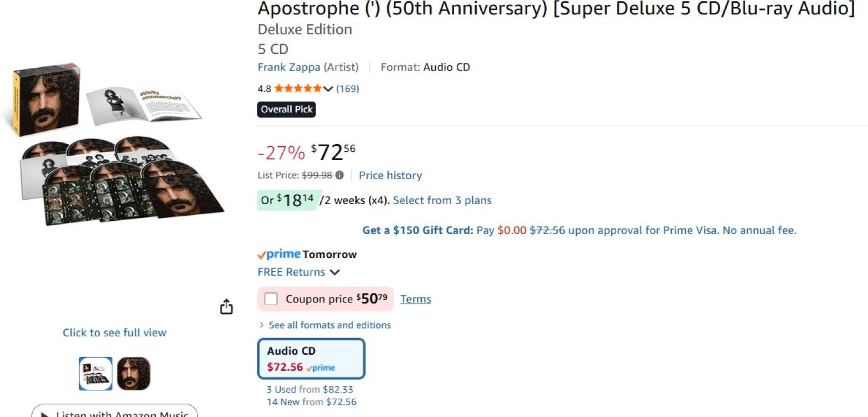Click Select from 3 plans link
The height and width of the screenshot is (417, 868).
coord(442,200)
